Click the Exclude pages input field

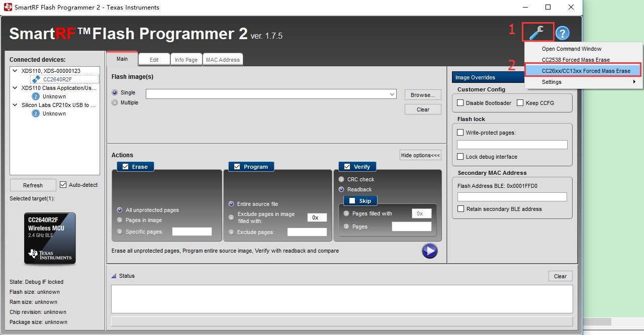click(307, 232)
